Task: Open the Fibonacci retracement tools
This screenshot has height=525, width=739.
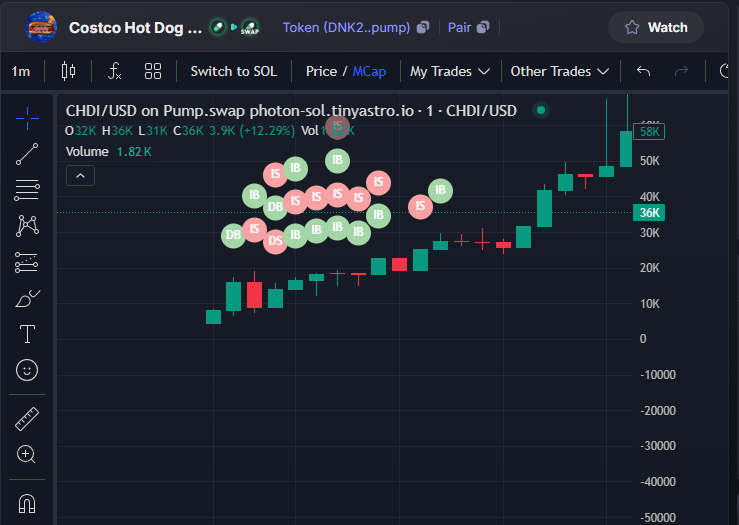Action: pos(27,190)
